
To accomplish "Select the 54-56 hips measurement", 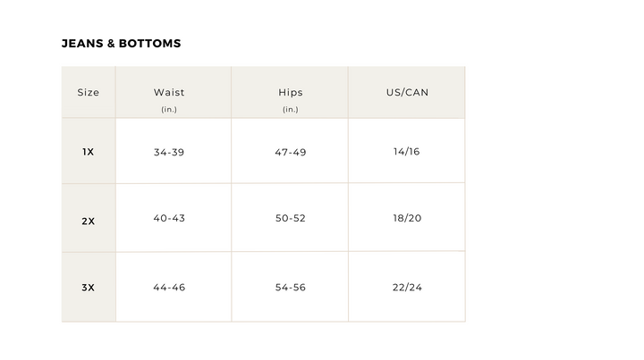I will [291, 288].
